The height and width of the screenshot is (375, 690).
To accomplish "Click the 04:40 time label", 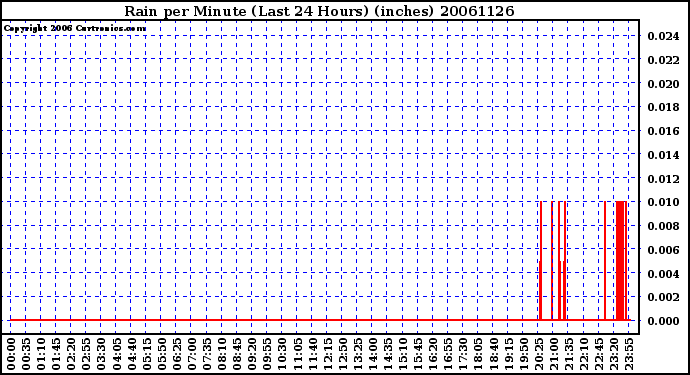I will (131, 354).
